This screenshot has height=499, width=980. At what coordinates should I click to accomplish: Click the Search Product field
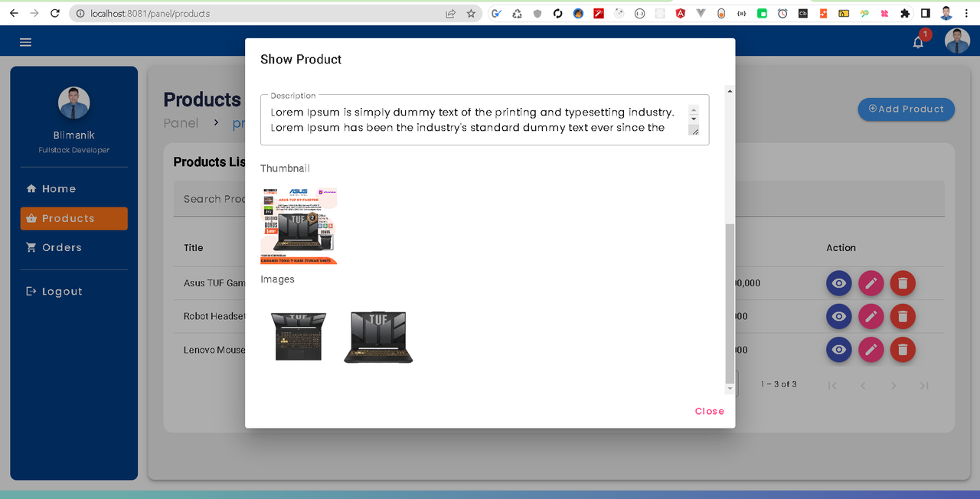(559, 199)
